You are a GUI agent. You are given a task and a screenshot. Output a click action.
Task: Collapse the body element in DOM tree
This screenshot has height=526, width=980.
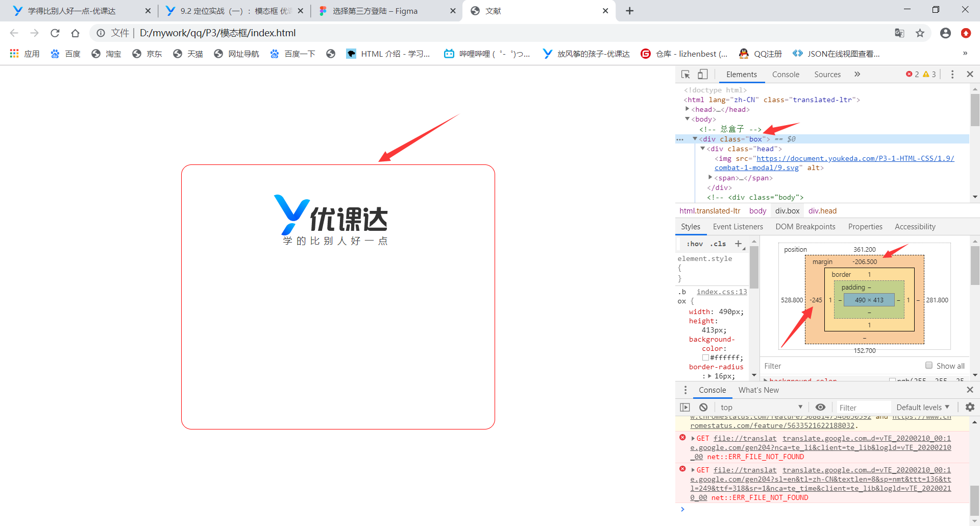pos(687,119)
